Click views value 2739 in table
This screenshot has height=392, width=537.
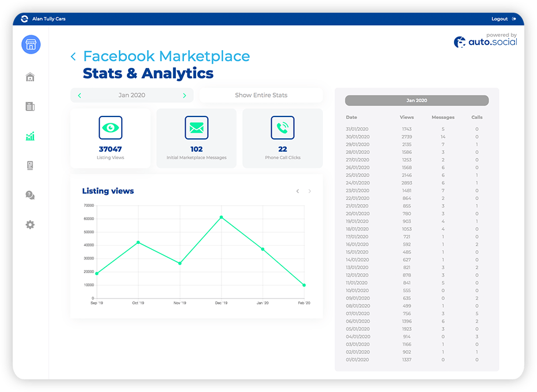(407, 137)
